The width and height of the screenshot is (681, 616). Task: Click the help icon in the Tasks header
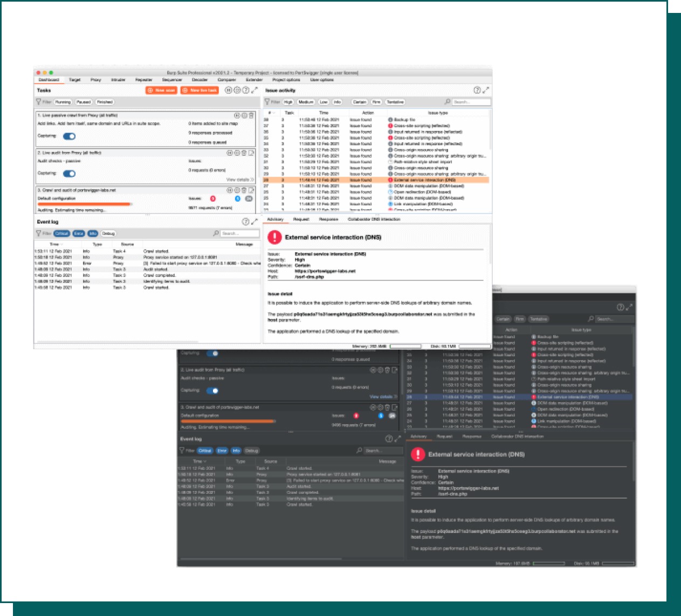click(x=245, y=90)
